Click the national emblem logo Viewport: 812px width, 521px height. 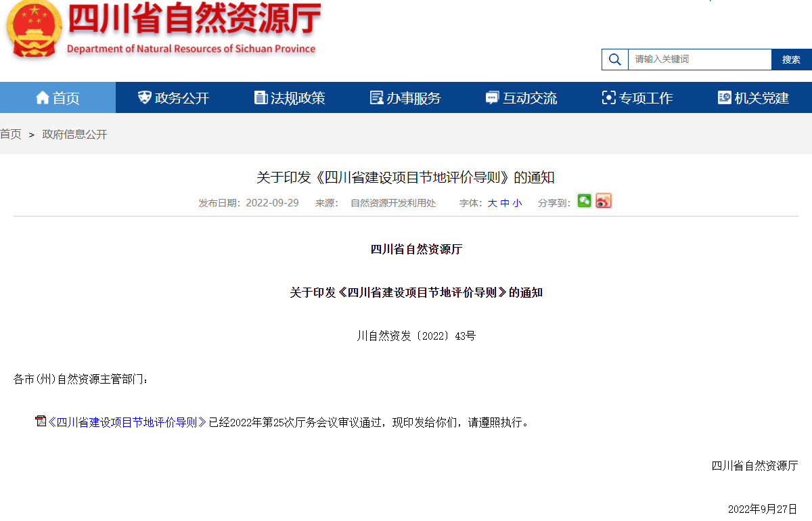[34, 30]
